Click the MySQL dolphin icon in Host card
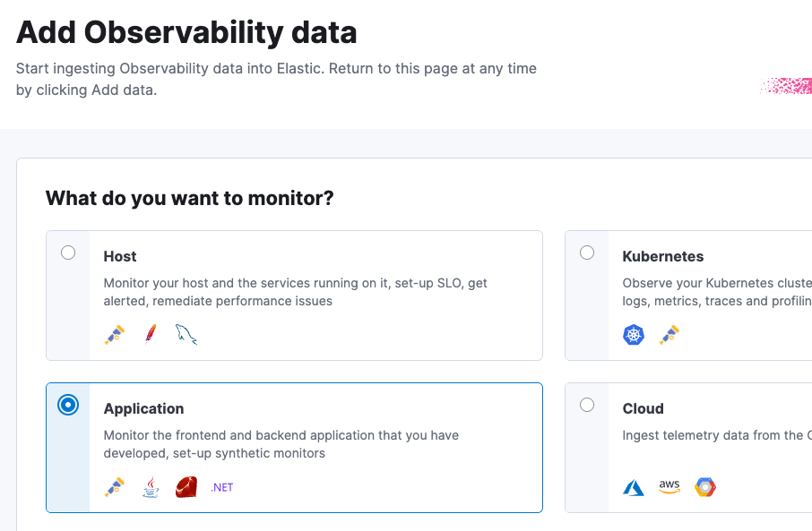 tap(186, 335)
